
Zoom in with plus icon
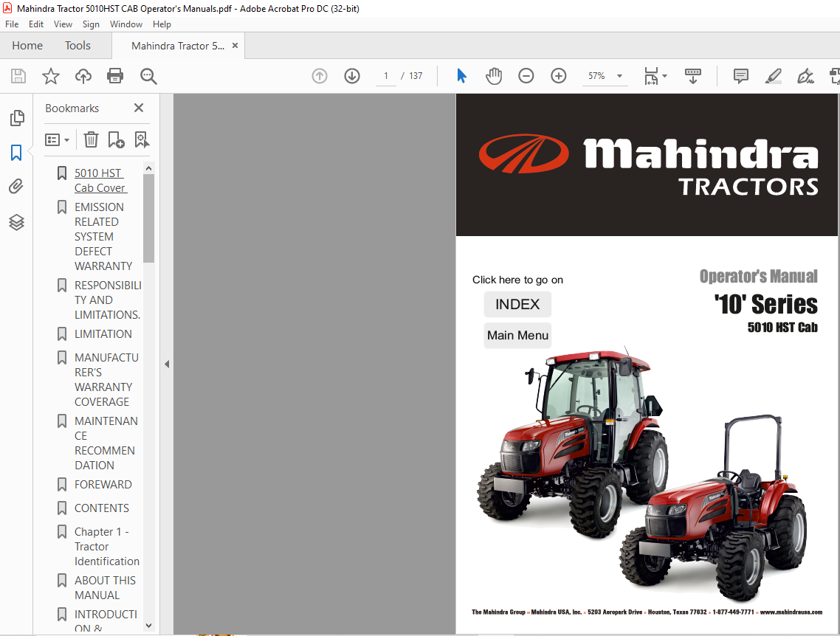point(559,76)
